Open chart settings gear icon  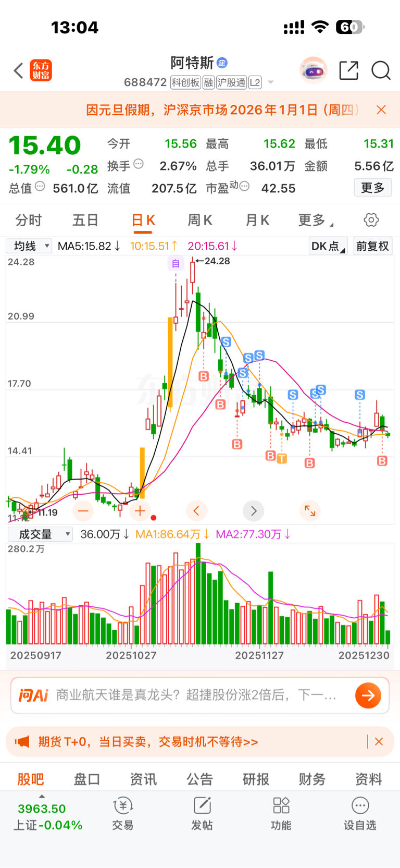pos(371,220)
